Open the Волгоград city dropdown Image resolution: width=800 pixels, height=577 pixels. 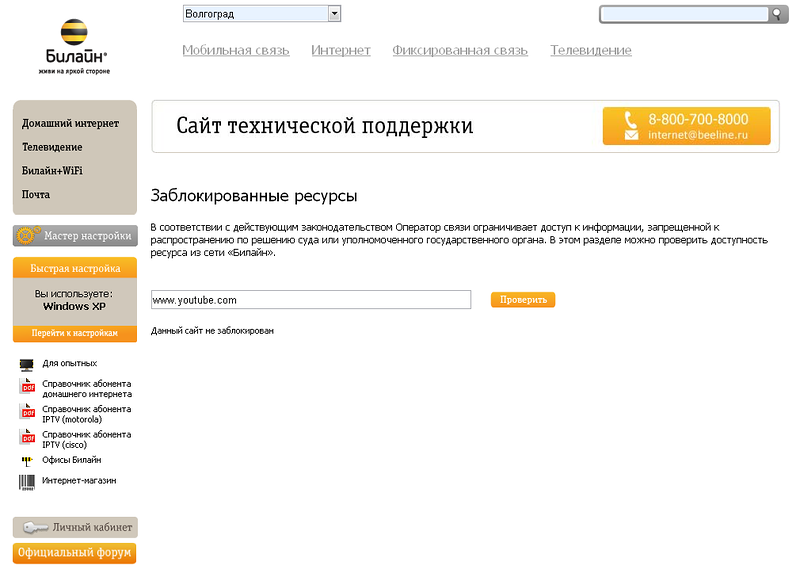262,14
